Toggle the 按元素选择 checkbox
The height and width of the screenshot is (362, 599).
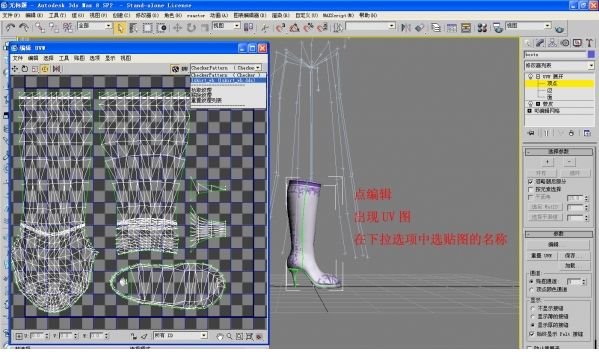(x=530, y=189)
